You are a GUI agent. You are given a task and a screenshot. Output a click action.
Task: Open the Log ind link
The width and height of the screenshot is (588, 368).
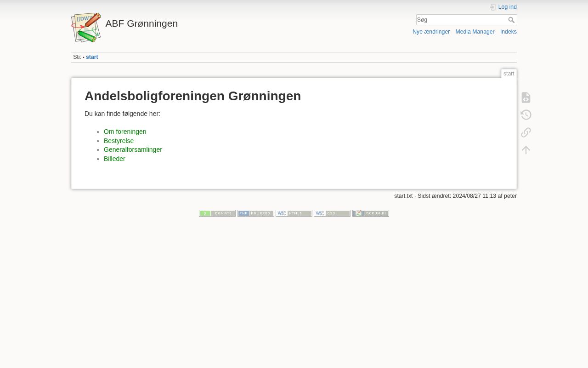[x=507, y=7]
